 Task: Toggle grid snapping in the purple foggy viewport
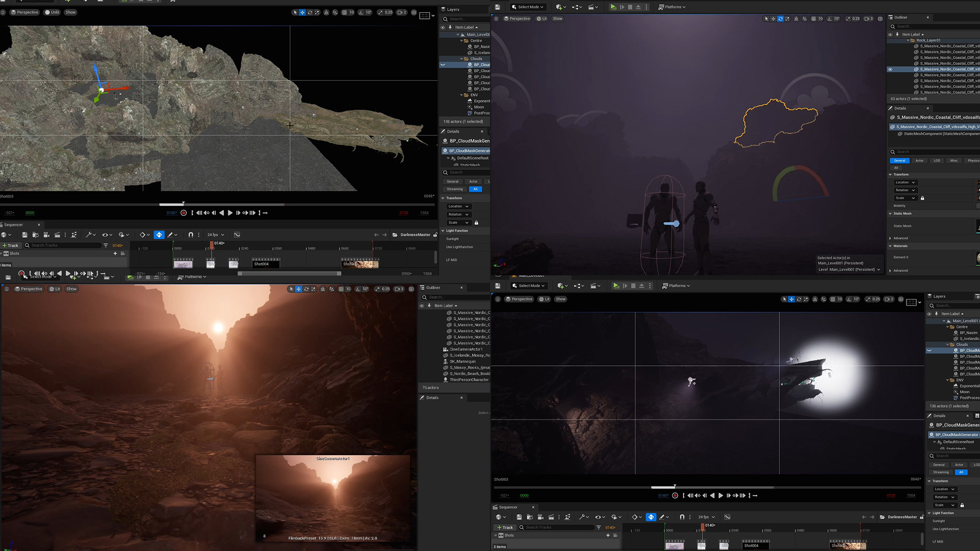[813, 19]
